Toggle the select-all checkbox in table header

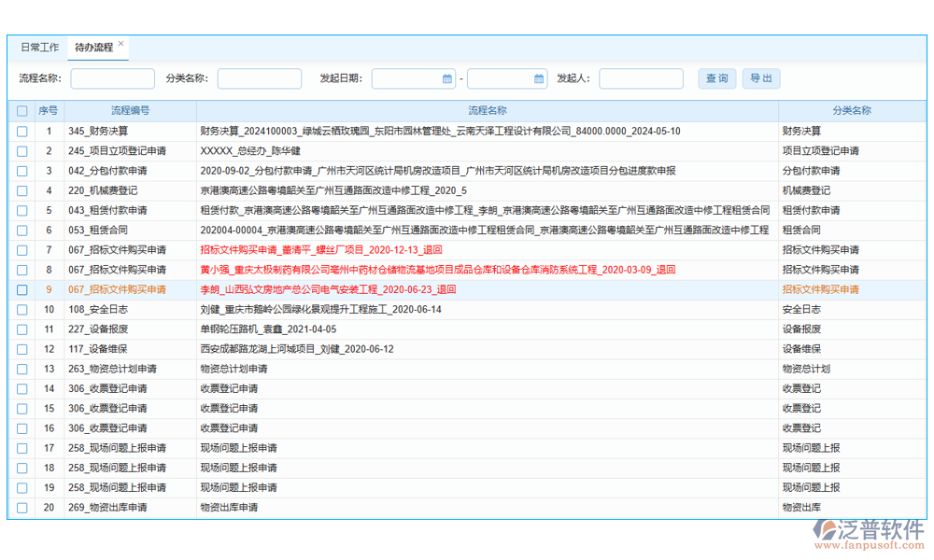21,111
